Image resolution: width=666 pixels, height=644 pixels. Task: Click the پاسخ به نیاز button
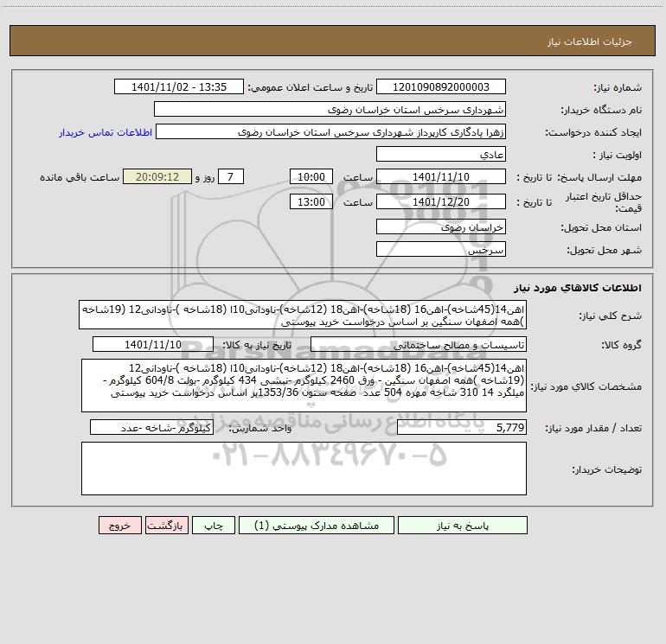coord(463,526)
